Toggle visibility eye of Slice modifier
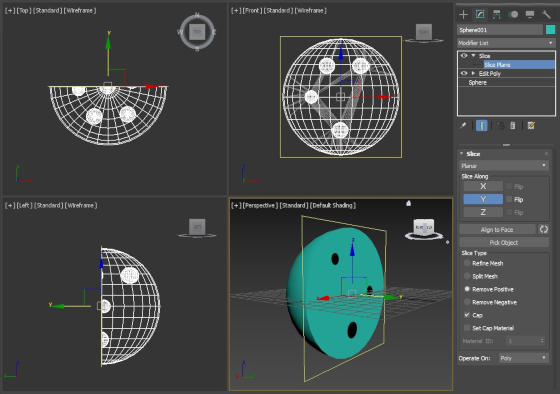 pyautogui.click(x=464, y=56)
